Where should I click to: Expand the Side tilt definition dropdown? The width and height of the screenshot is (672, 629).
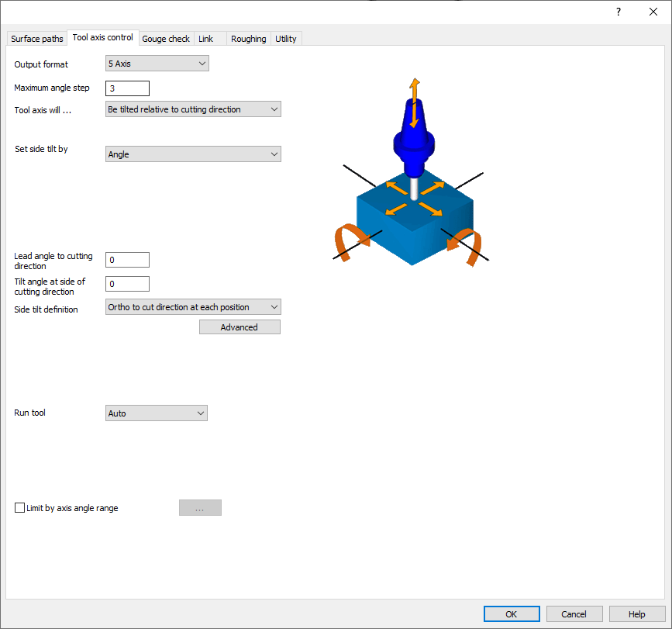pos(193,307)
